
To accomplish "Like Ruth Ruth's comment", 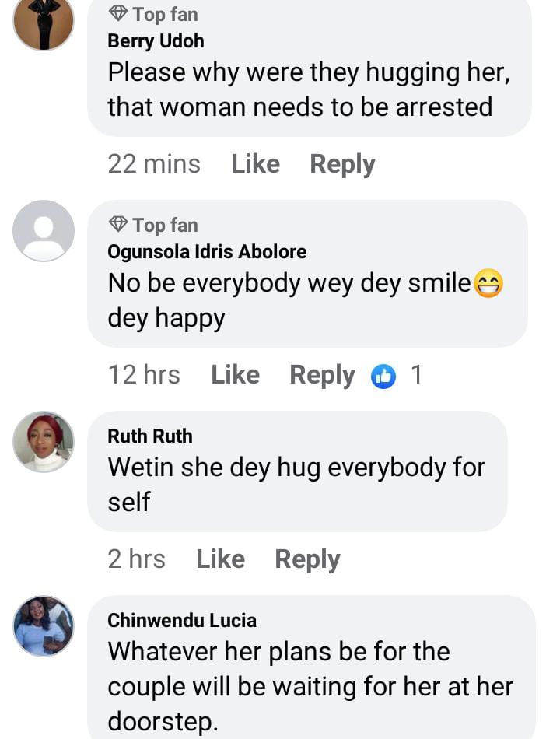I will coord(220,559).
